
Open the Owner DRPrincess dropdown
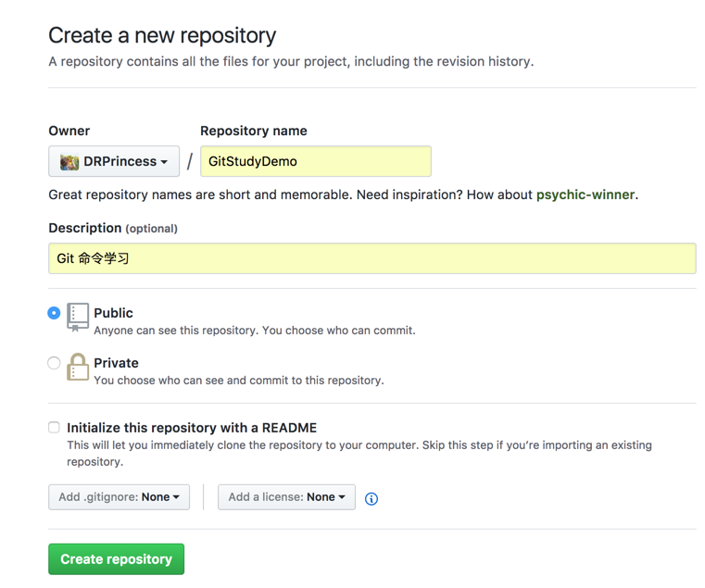click(114, 161)
